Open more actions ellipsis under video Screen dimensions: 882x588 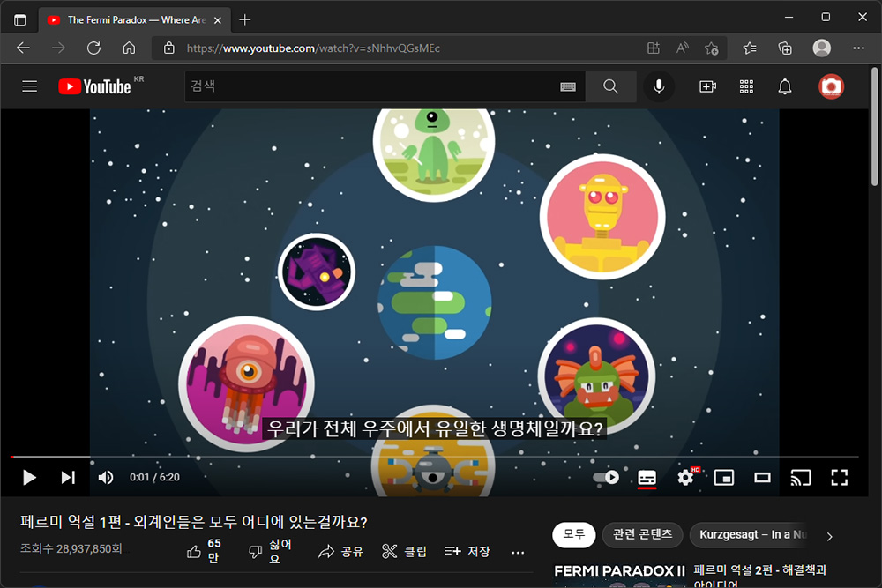point(518,553)
